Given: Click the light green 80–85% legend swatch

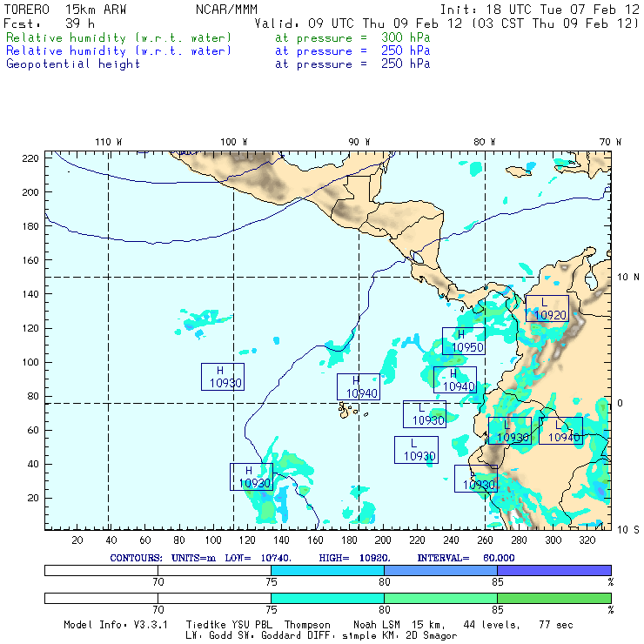Looking at the screenshot, I should click(440, 598).
